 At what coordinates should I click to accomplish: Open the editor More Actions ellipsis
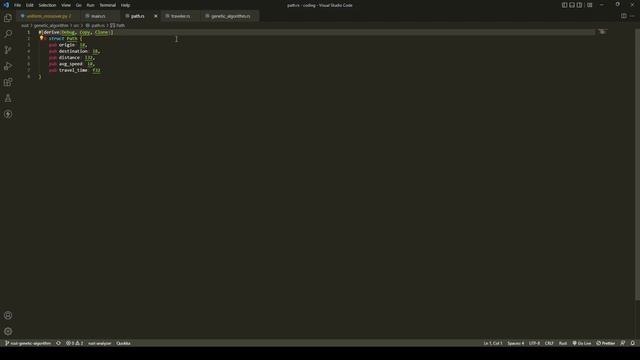point(633,16)
